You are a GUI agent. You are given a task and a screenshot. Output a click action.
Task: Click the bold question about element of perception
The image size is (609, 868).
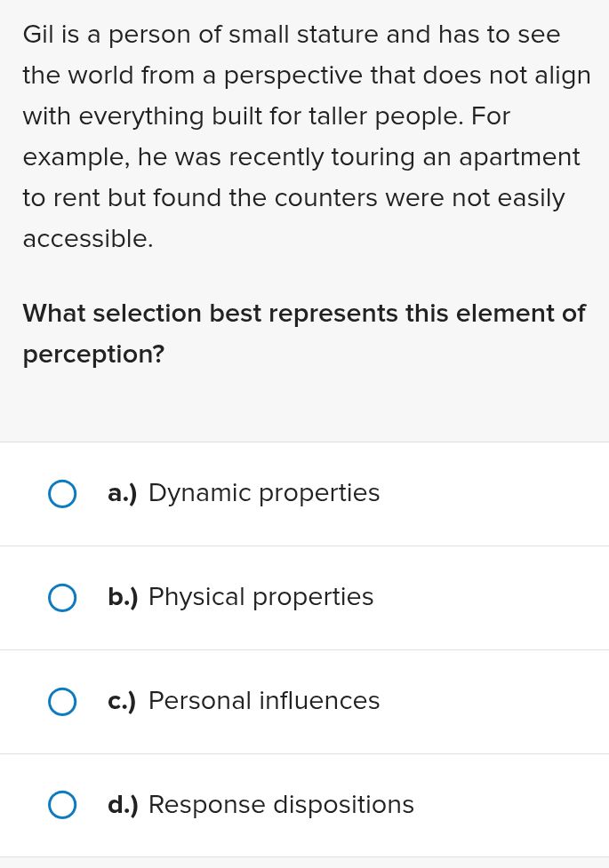304,334
